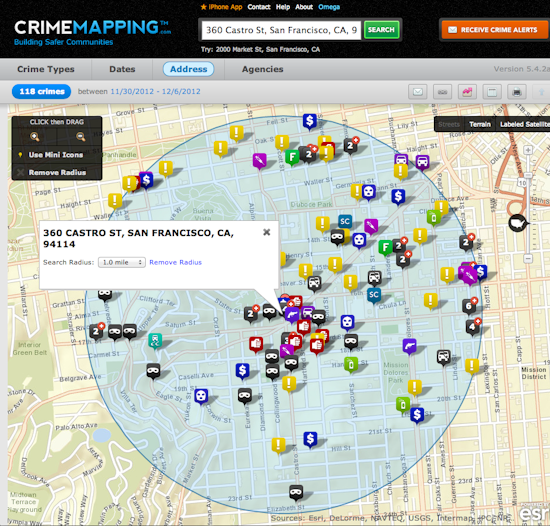Click blue face marker near Eagle St
The height and width of the screenshot is (526, 550).
pyautogui.click(x=201, y=396)
